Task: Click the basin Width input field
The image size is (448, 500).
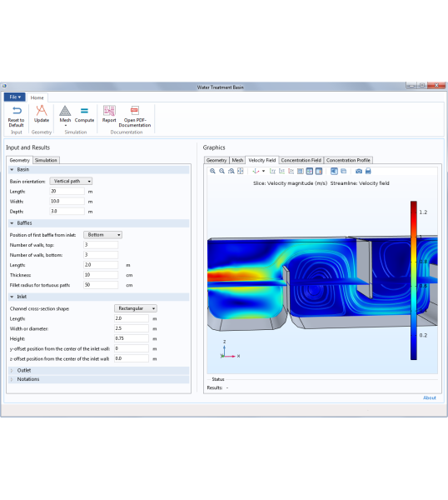Action: [67, 201]
